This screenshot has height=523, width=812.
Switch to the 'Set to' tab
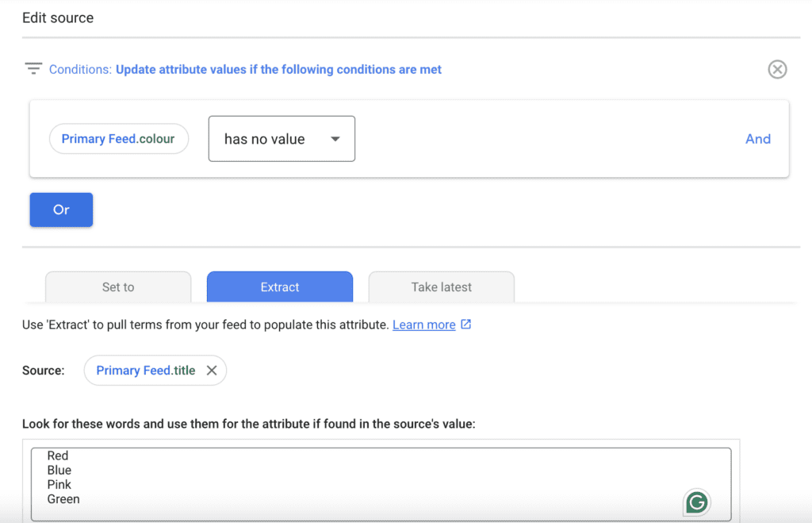(117, 287)
